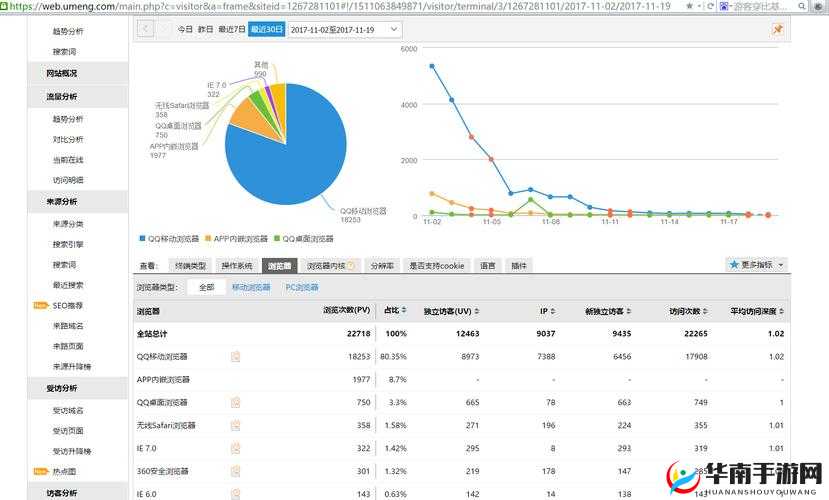The image size is (829, 500).
Task: Open trend detail icon for QQ桌面浏览器 row
Action: pyautogui.click(x=235, y=403)
